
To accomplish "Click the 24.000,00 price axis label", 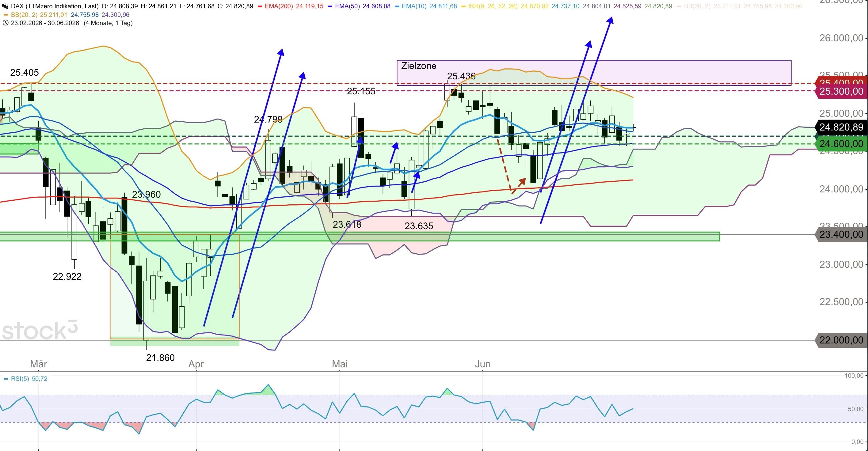I will [x=841, y=189].
